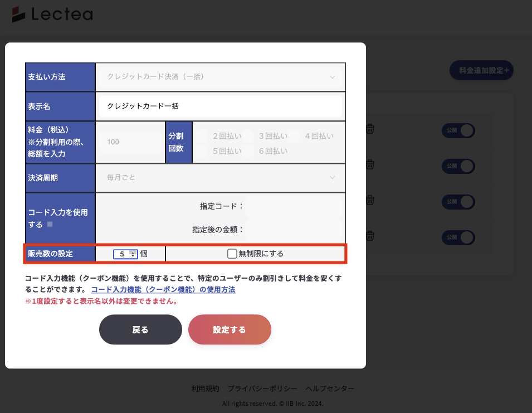Screen dimensions: 532x413
Task: Delete the fourth pricing row via trash icon
Action: [x=369, y=236]
